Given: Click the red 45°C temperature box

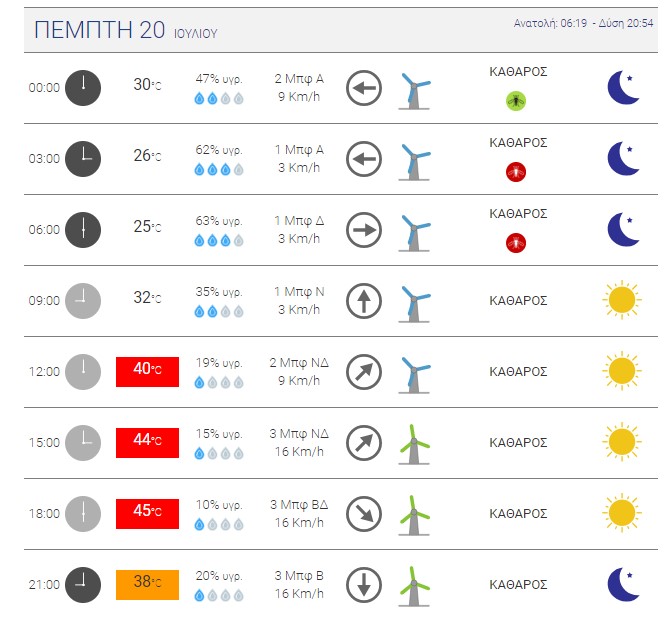Looking at the screenshot, I should coord(147,514).
